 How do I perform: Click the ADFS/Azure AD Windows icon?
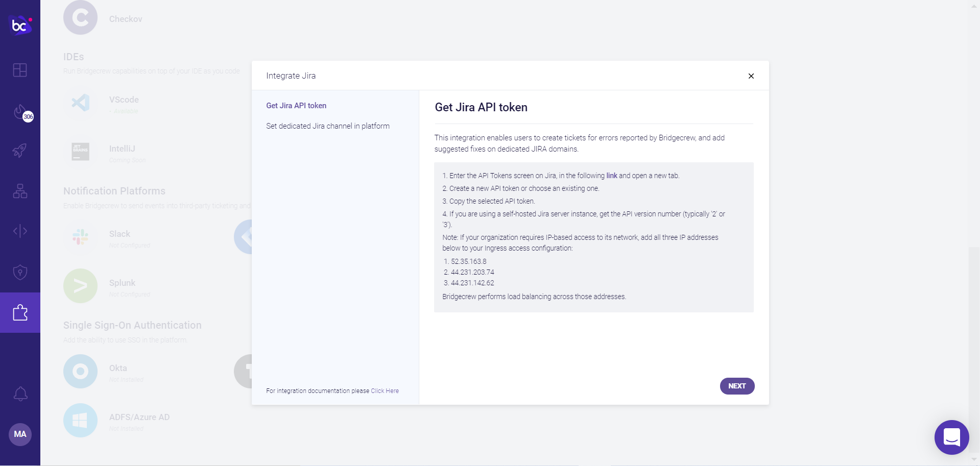[80, 420]
